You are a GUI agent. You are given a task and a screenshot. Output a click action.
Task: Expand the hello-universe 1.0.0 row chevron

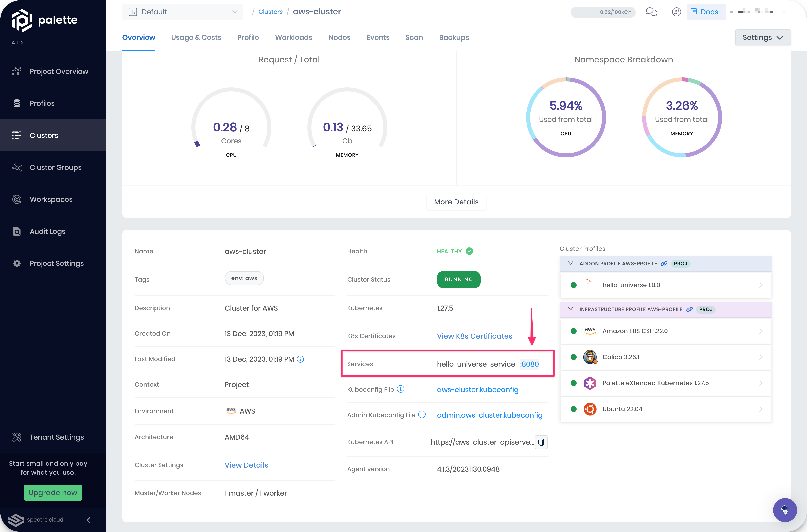(761, 285)
